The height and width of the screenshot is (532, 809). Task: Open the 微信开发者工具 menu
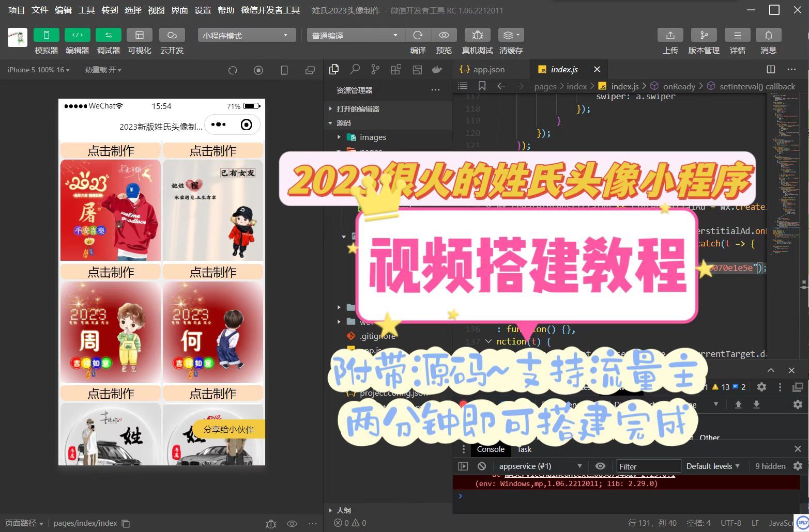click(270, 10)
